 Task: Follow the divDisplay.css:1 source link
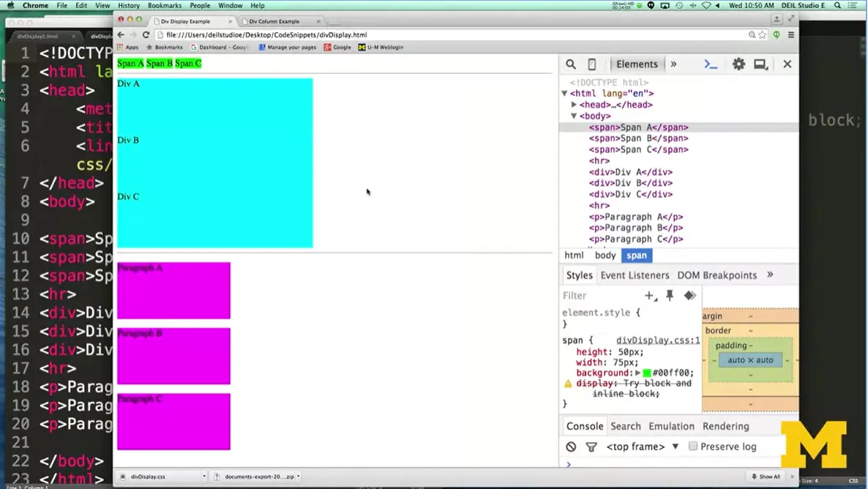(657, 340)
